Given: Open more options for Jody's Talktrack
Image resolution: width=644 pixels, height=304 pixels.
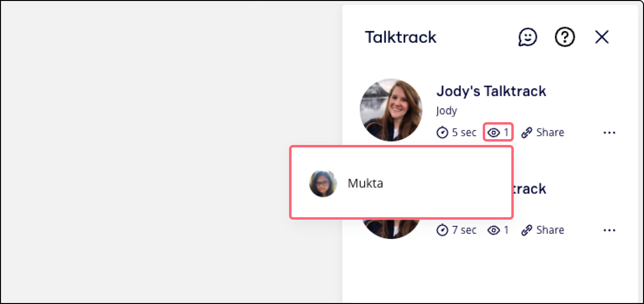Looking at the screenshot, I should point(609,132).
